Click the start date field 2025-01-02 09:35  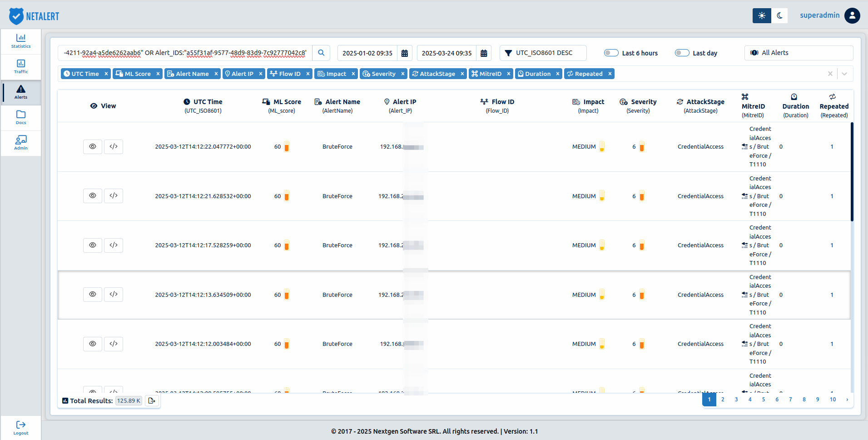pyautogui.click(x=367, y=53)
